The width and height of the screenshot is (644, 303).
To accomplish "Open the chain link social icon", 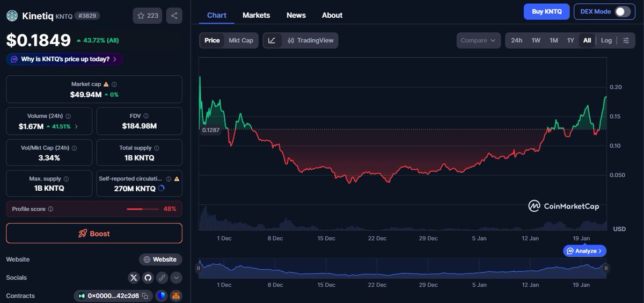I will pos(162,278).
